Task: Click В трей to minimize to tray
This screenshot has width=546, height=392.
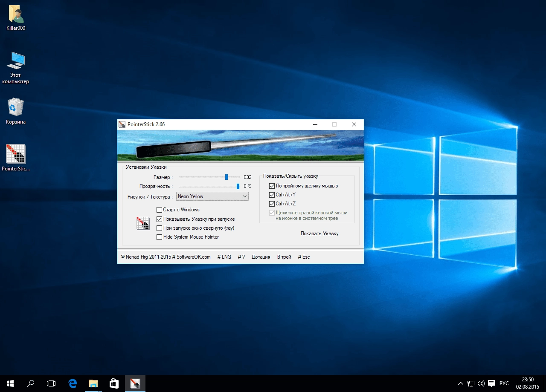Action: pos(284,257)
